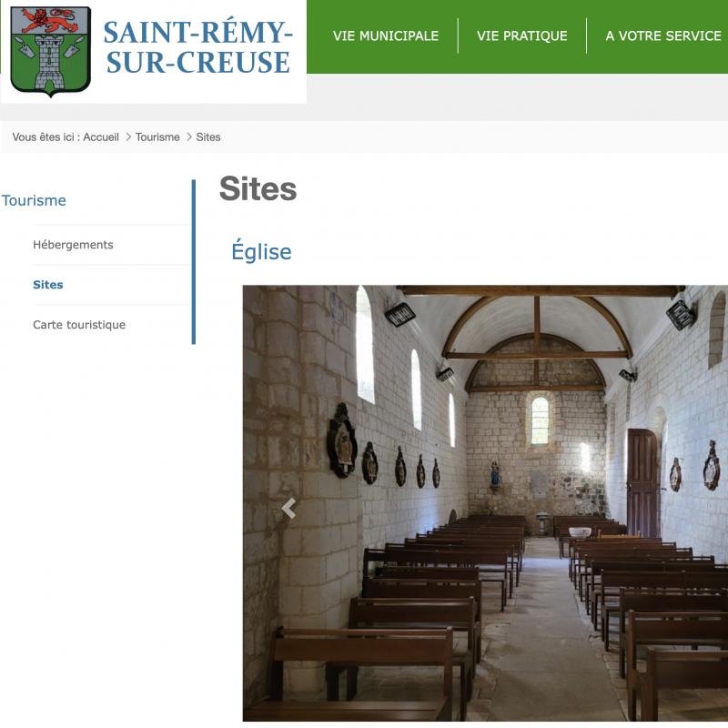Open the Carte touristique sidebar link
The width and height of the screenshot is (728, 728).
pyautogui.click(x=79, y=325)
